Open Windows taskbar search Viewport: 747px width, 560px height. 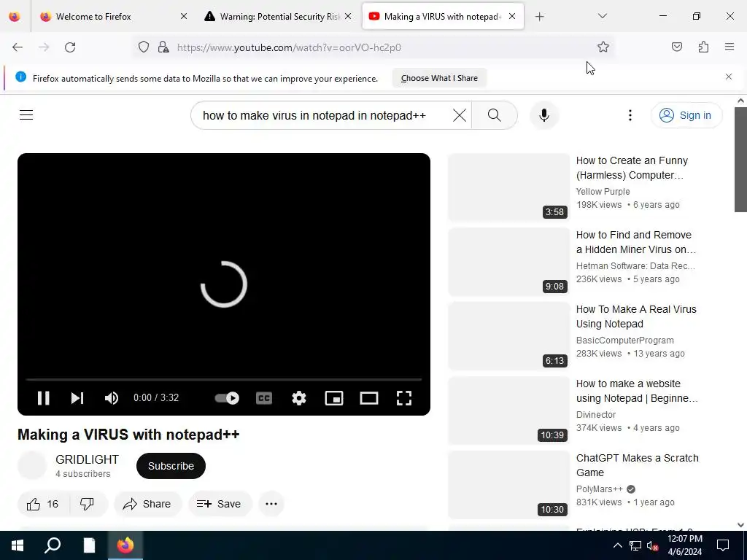click(x=53, y=545)
